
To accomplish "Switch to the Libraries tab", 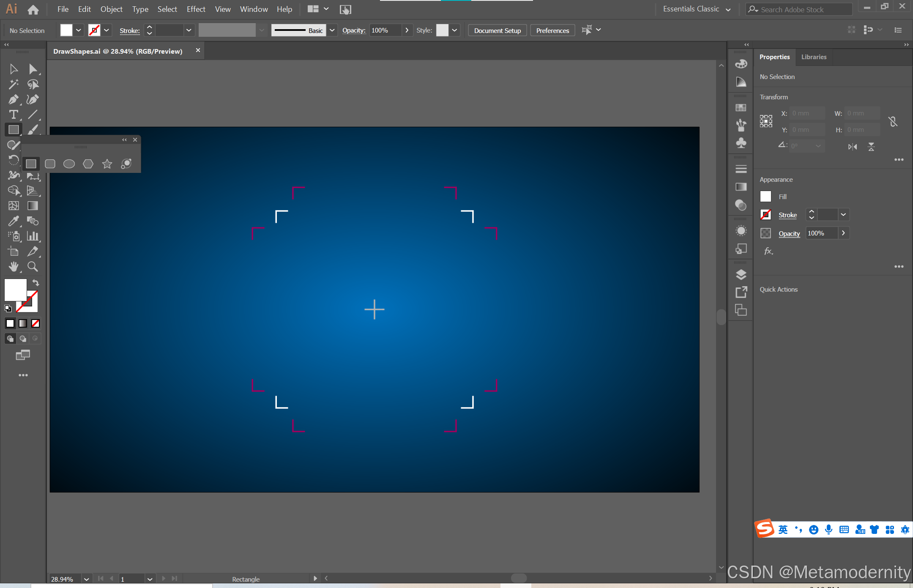I will click(x=814, y=57).
